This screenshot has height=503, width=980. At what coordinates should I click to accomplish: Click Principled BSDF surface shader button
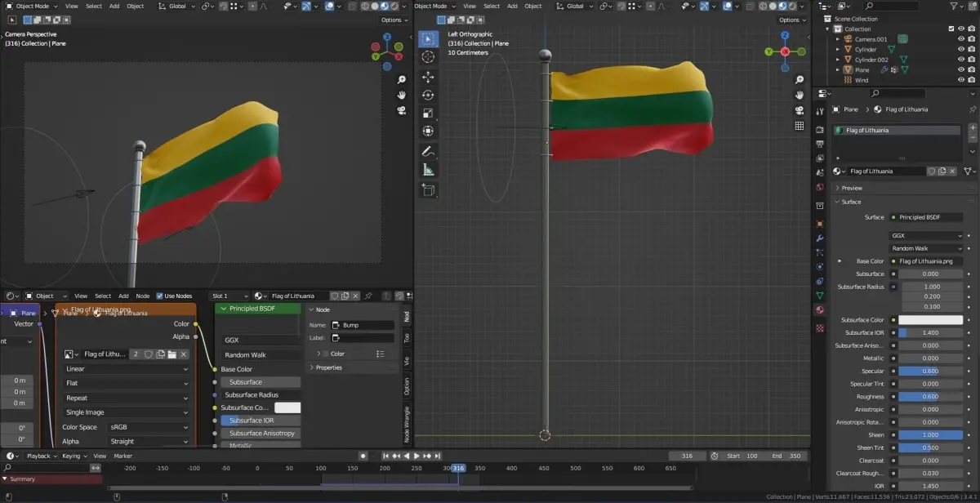[927, 217]
